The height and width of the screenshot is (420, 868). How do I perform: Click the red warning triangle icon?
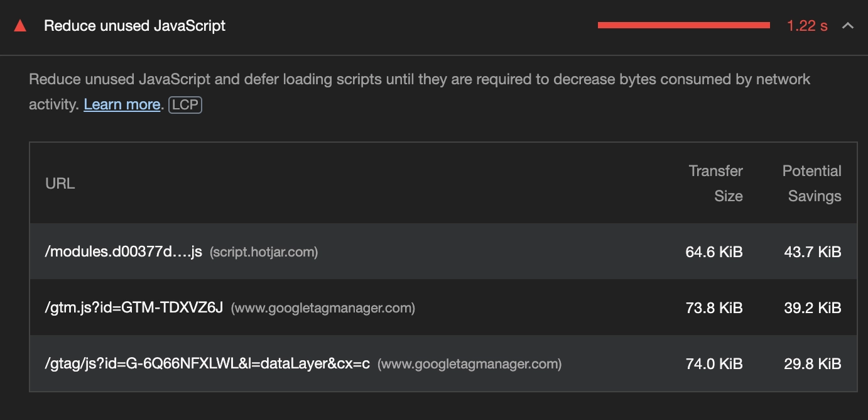[x=20, y=26]
